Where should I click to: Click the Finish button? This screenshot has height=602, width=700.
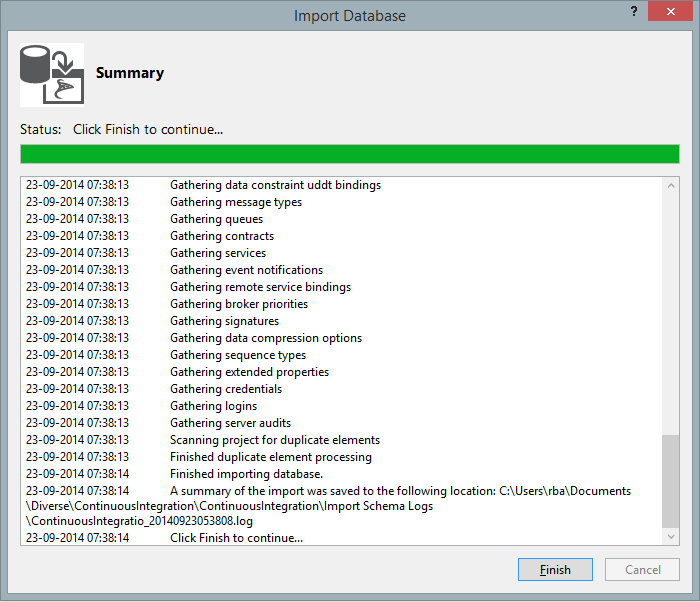coord(555,570)
